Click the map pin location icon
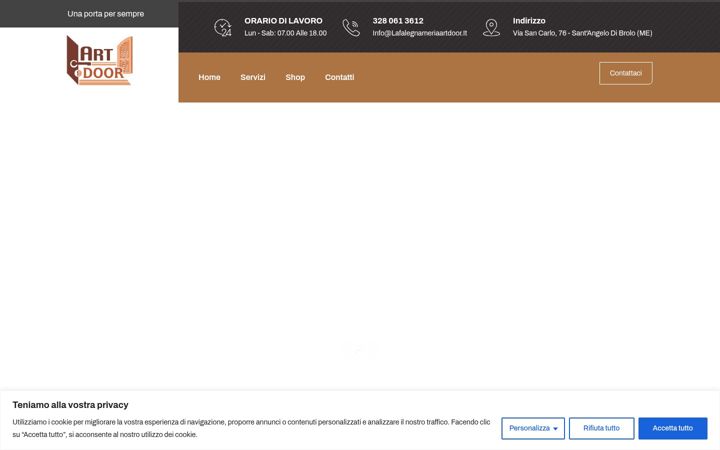 tap(491, 28)
